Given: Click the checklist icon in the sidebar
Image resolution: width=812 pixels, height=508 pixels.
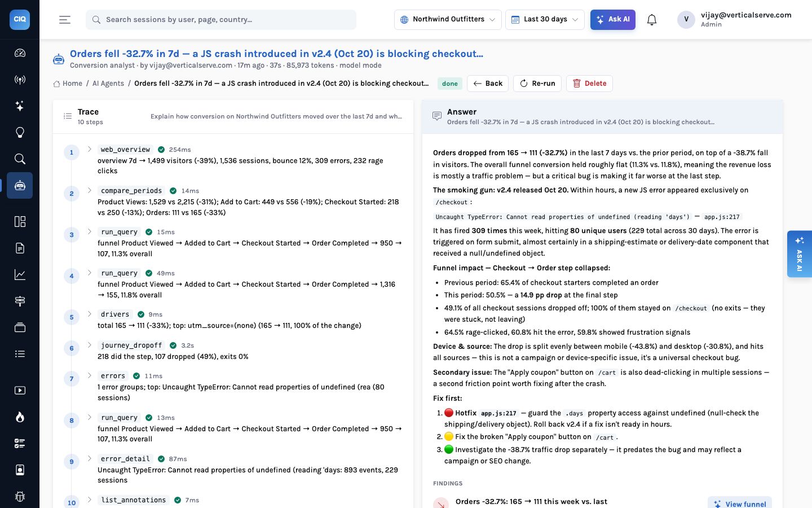Looking at the screenshot, I should pyautogui.click(x=20, y=444).
